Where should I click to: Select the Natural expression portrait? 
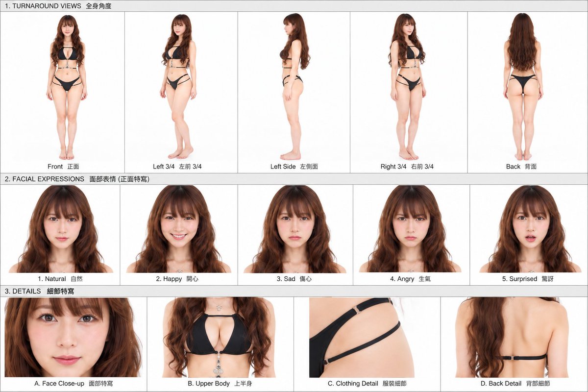tap(60, 229)
